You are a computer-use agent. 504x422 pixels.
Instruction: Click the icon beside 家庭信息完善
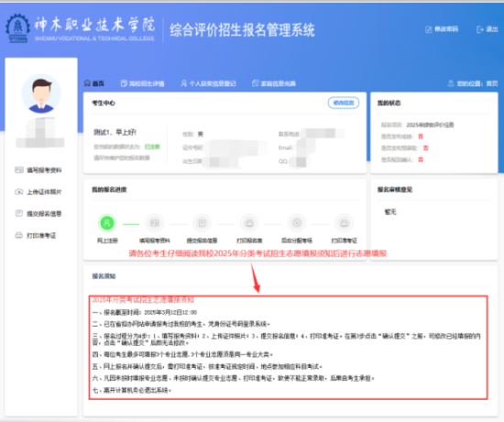click(x=256, y=83)
